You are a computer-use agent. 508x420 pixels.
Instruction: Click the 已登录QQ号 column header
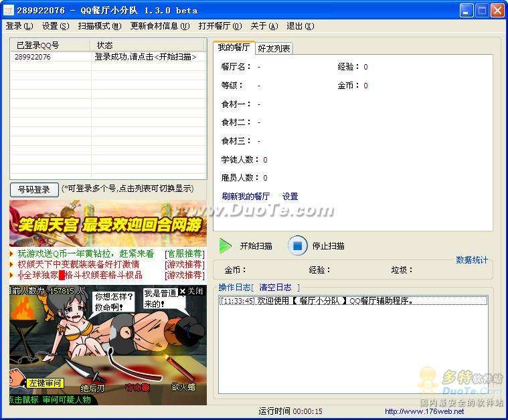point(50,45)
